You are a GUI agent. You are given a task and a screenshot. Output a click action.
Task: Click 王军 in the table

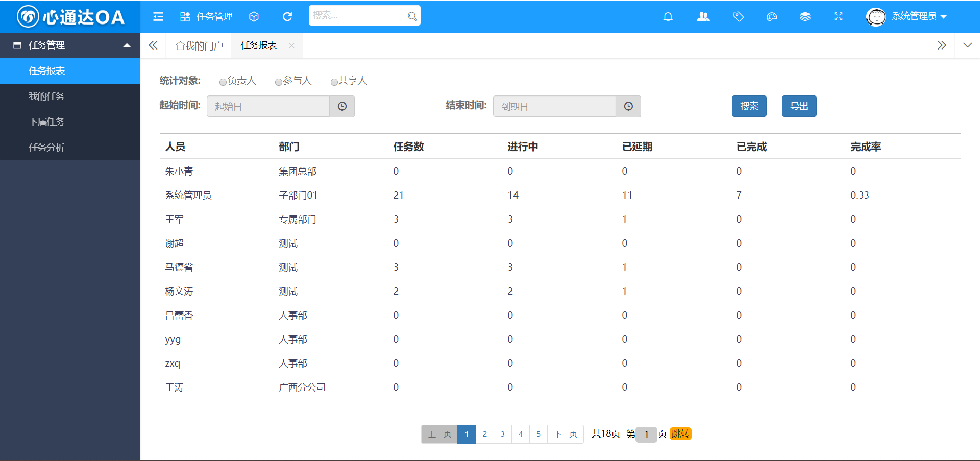(175, 219)
